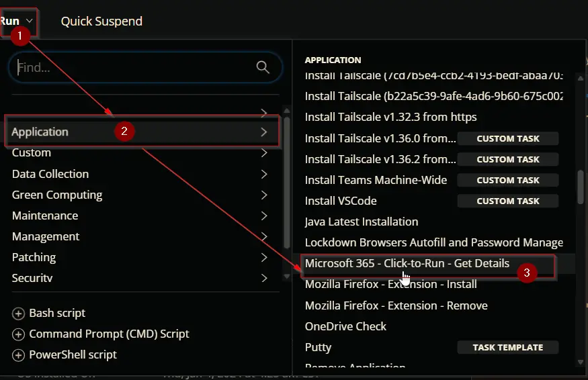Expand the Management chevron arrow
Viewport: 588px width, 380px height.
(264, 236)
